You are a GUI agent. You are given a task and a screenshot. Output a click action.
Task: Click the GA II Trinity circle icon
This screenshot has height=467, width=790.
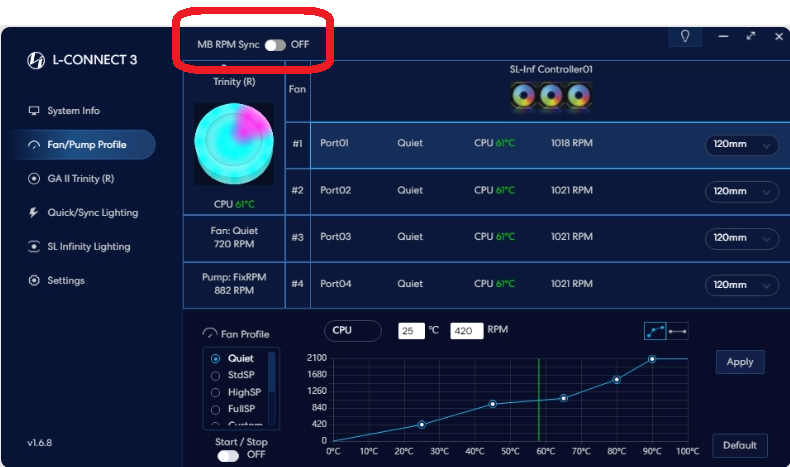[x=34, y=179]
